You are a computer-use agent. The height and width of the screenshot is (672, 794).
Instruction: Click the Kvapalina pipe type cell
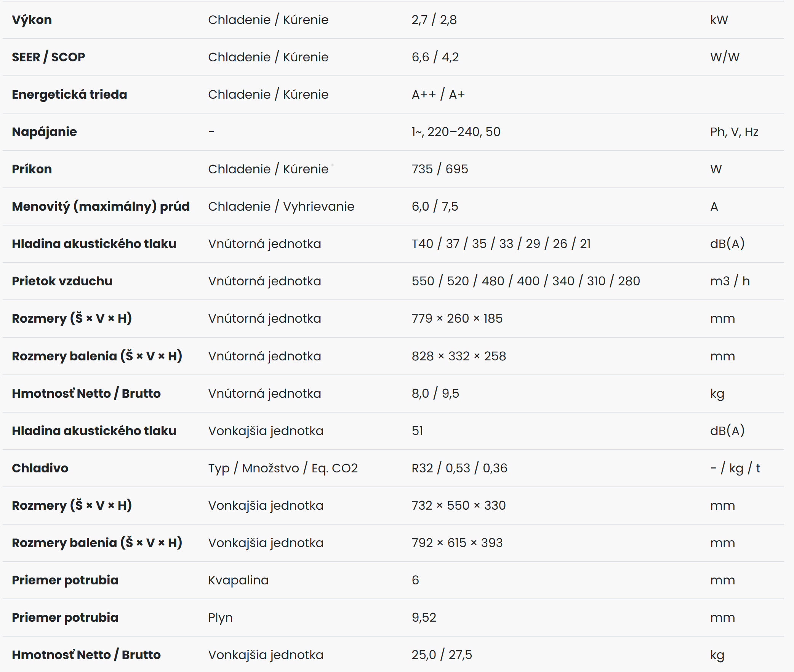(x=238, y=580)
